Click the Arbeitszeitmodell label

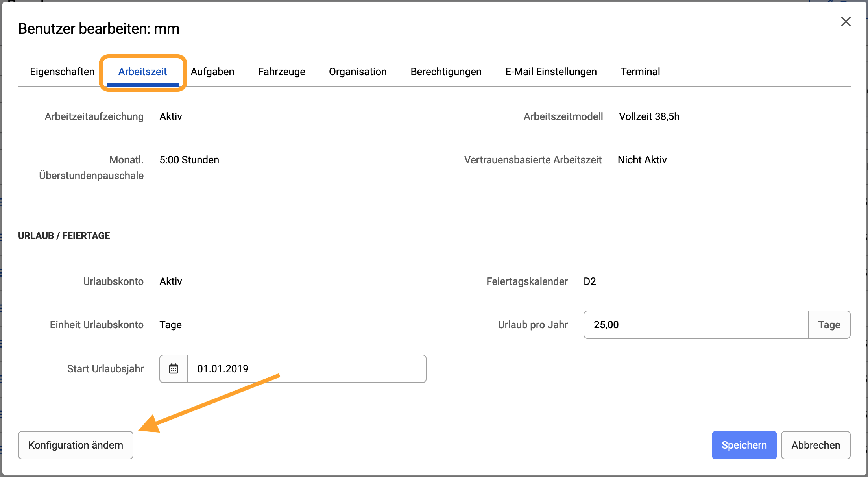coord(563,116)
